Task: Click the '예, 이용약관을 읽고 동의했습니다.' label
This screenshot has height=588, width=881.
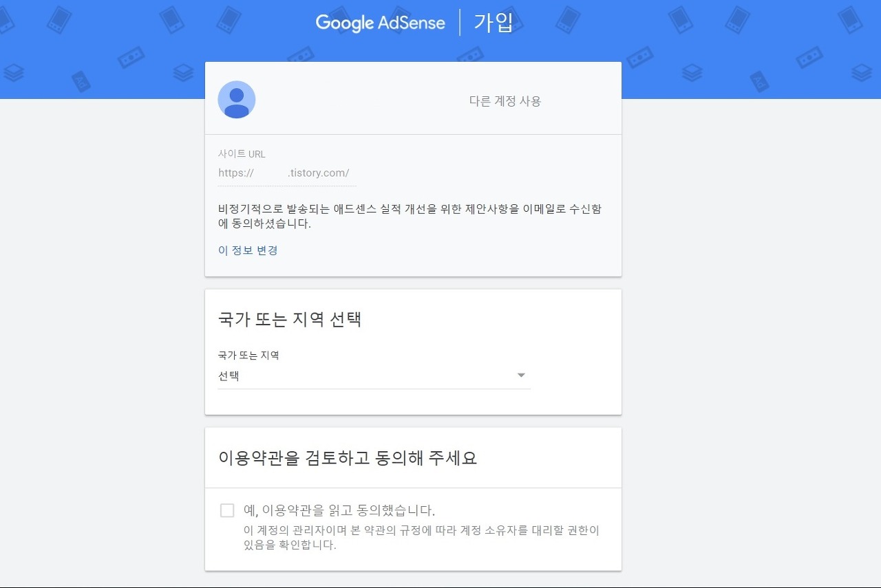Action: 339,511
